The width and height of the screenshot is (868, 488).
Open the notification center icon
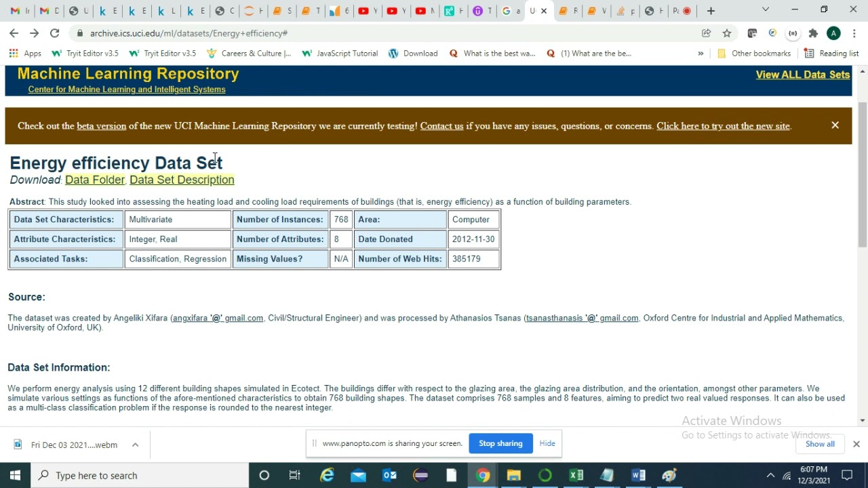pos(847,475)
